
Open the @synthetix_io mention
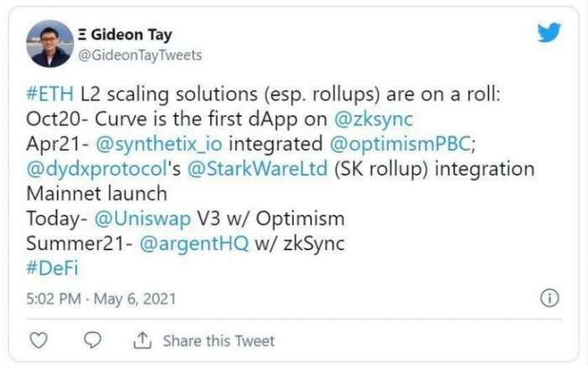pyautogui.click(x=159, y=144)
